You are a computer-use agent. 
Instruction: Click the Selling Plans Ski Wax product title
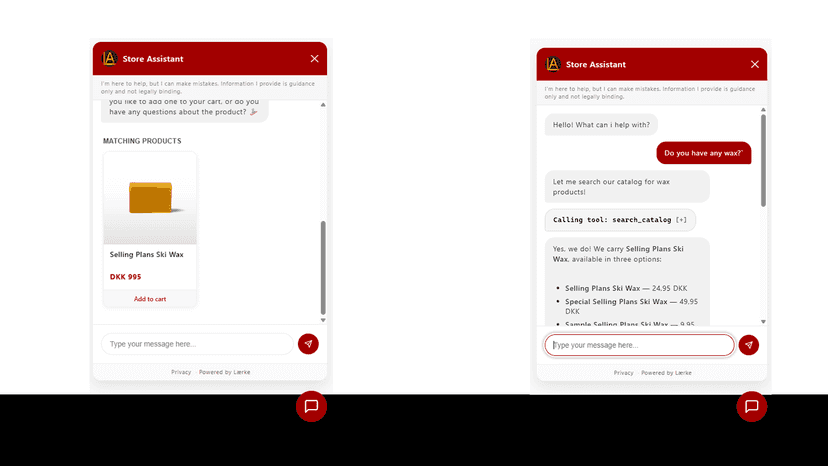(x=147, y=255)
